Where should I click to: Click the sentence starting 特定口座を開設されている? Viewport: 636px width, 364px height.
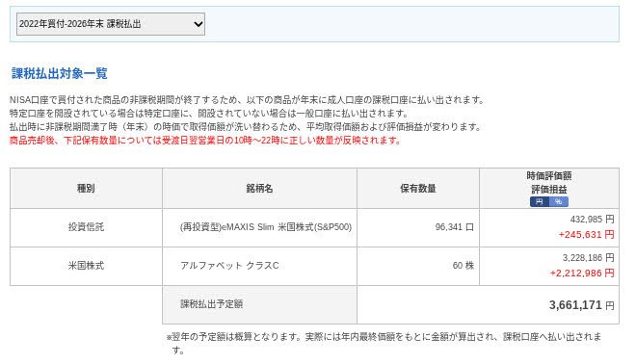coord(209,113)
